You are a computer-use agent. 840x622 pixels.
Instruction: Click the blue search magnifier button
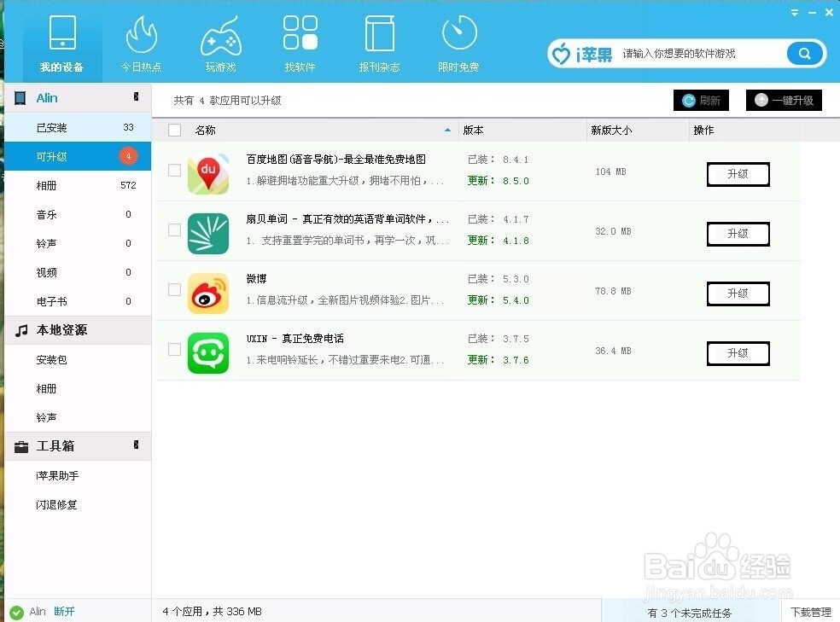(804, 54)
